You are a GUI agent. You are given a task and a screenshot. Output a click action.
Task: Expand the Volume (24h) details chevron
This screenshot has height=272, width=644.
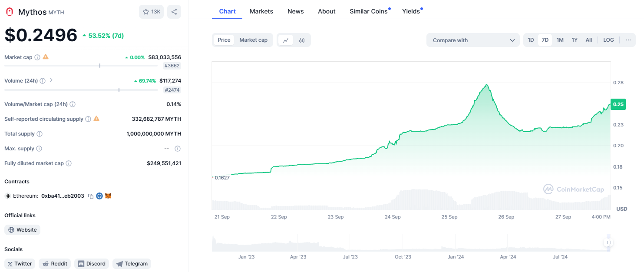(x=52, y=80)
